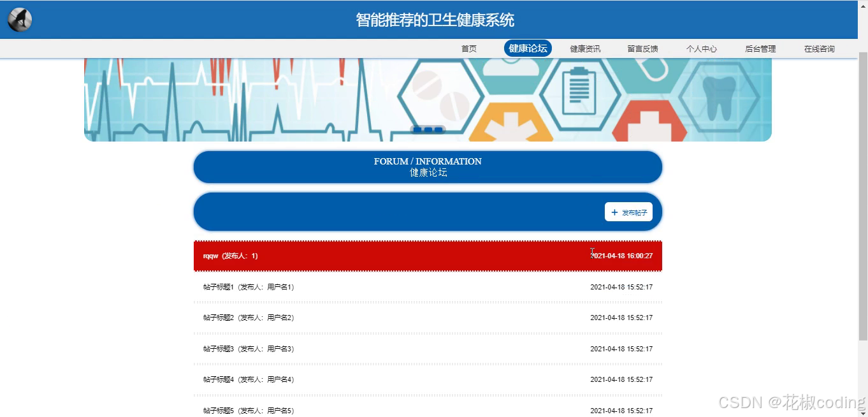Click the scrollbar down arrow

864,413
